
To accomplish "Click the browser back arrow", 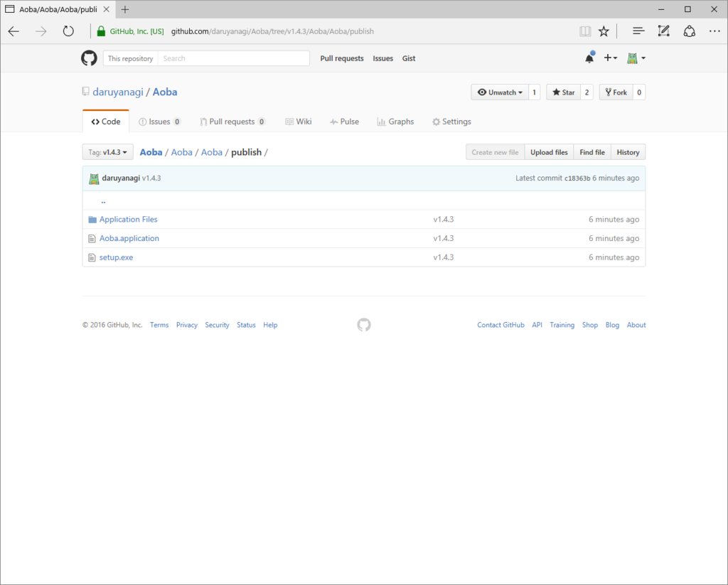I will click(x=14, y=31).
